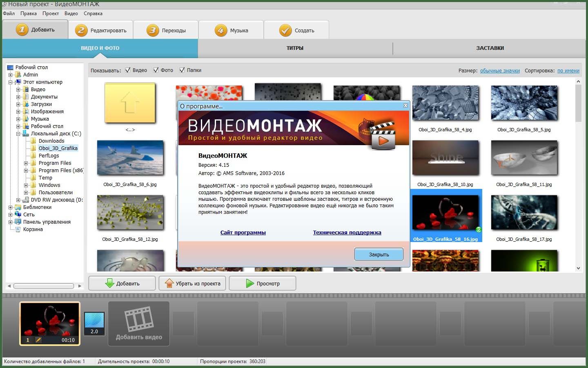Switch to step 4 Музыка tab

(231, 30)
